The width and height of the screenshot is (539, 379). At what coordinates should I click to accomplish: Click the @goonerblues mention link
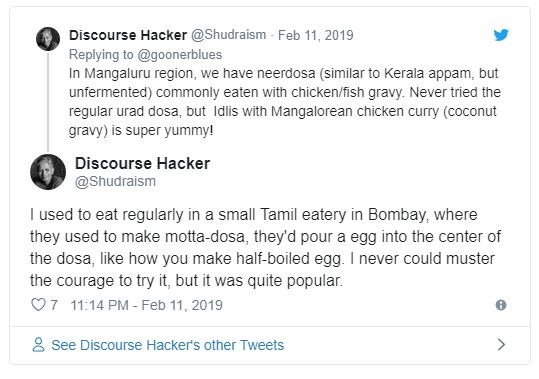pyautogui.click(x=179, y=55)
